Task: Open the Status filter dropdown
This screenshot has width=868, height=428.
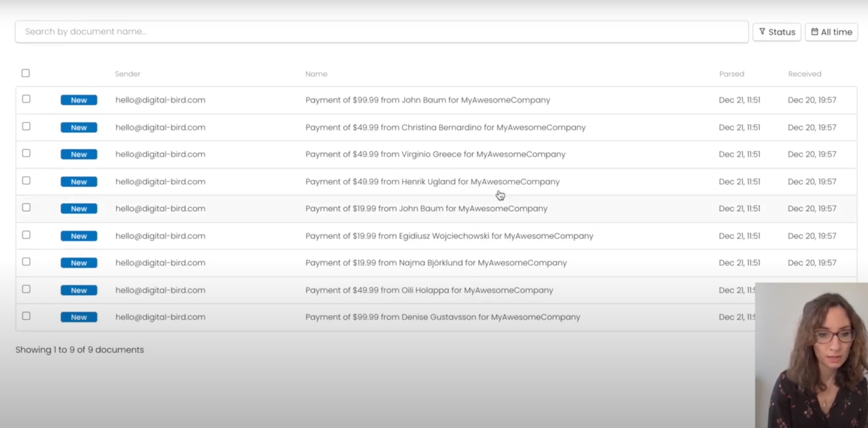Action: tap(776, 32)
